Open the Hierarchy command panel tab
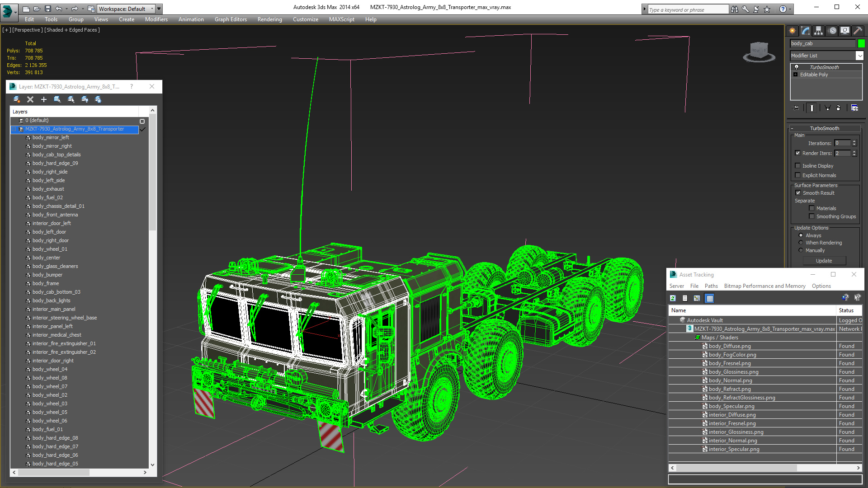 819,31
